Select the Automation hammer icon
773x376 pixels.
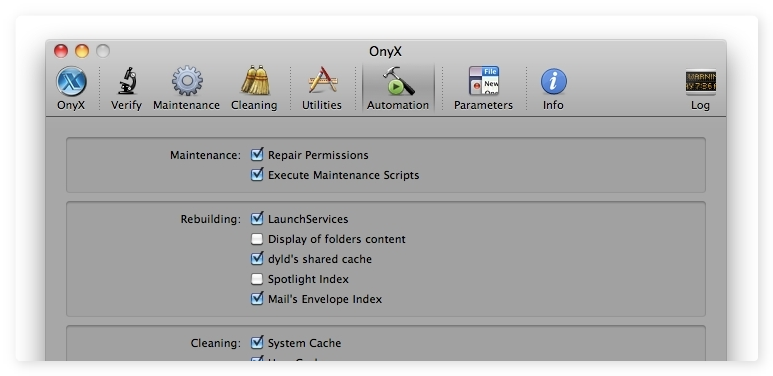398,81
